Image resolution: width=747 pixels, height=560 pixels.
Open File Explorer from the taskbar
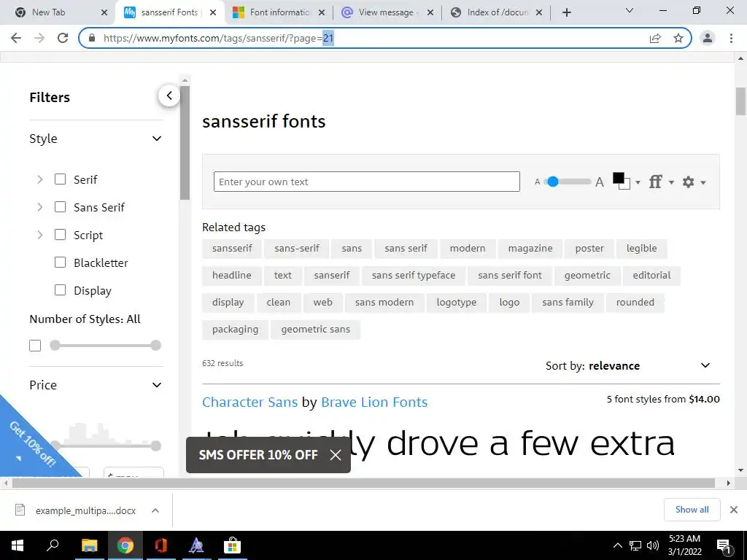point(89,545)
